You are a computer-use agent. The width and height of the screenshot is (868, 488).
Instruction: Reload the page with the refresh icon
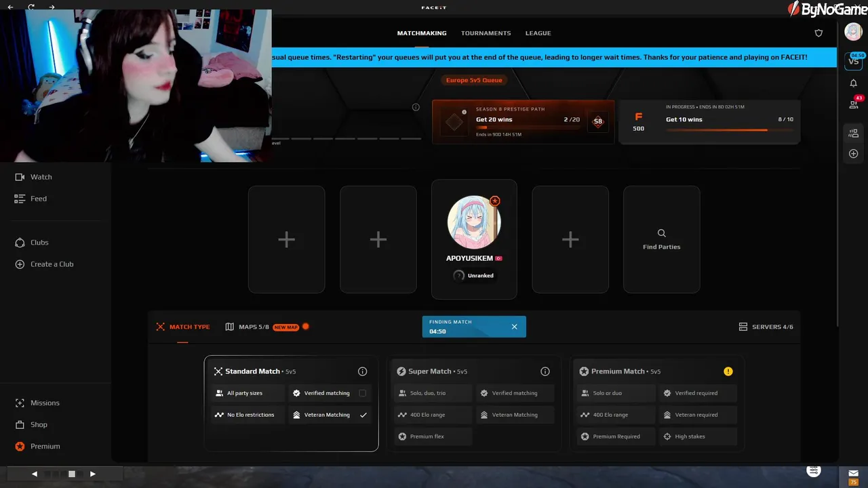pos(31,7)
